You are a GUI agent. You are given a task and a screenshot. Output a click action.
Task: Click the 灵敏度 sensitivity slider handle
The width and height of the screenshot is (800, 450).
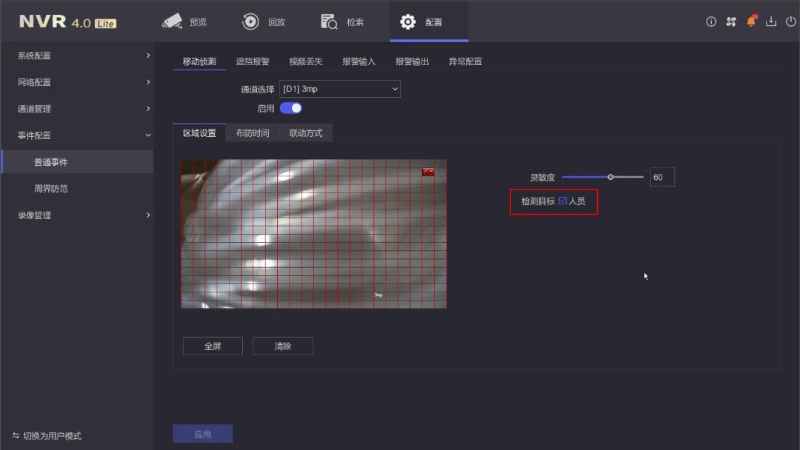pos(610,177)
